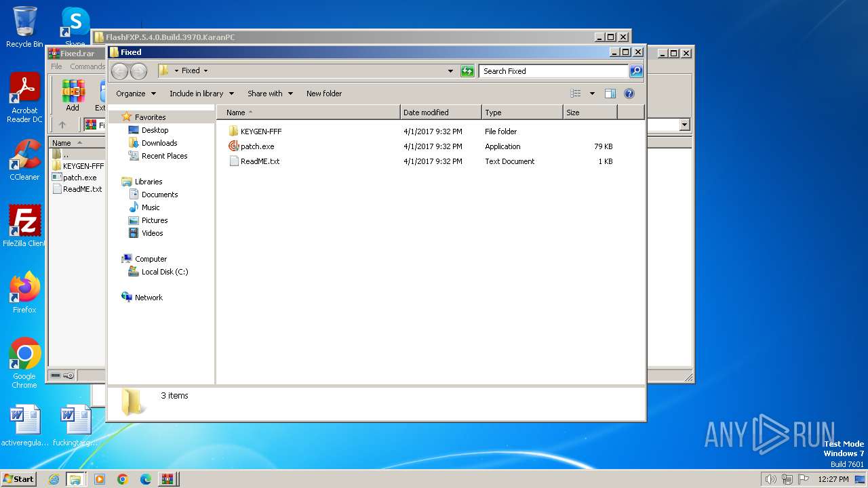Select Local Disk (C:) in navigation pane

tap(164, 272)
